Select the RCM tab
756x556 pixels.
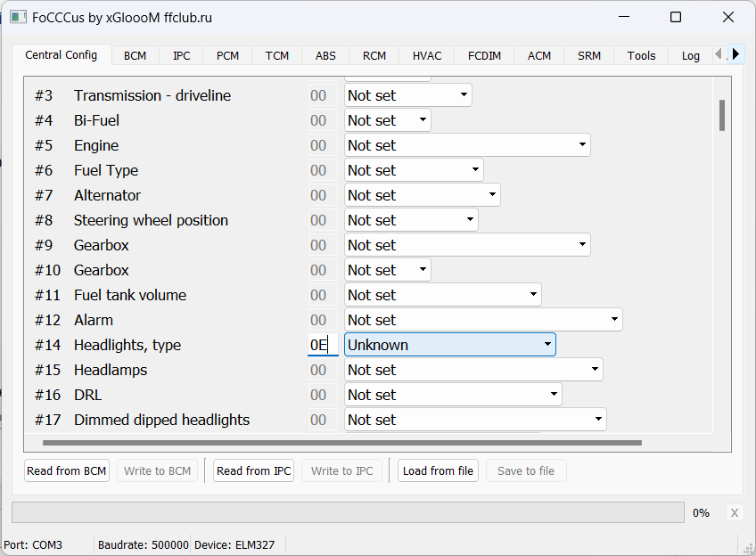pos(374,56)
